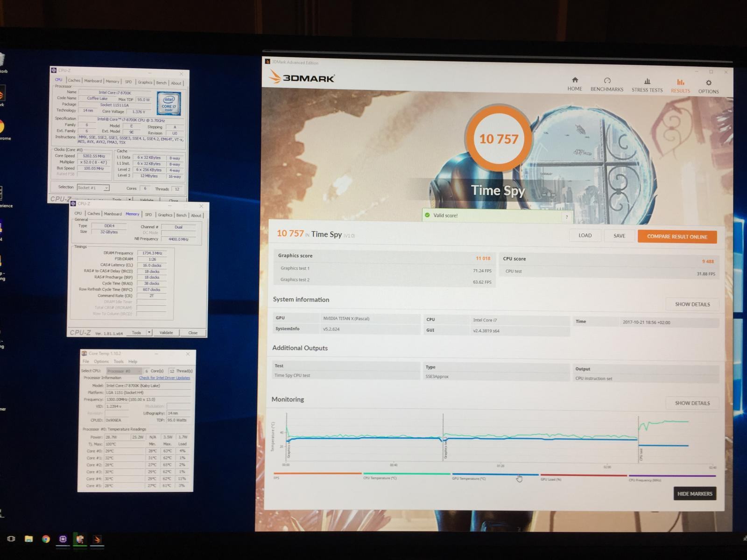Click the NVIDIA TITAN X (Pascal) GPU entry
The image size is (747, 560).
pos(346,318)
